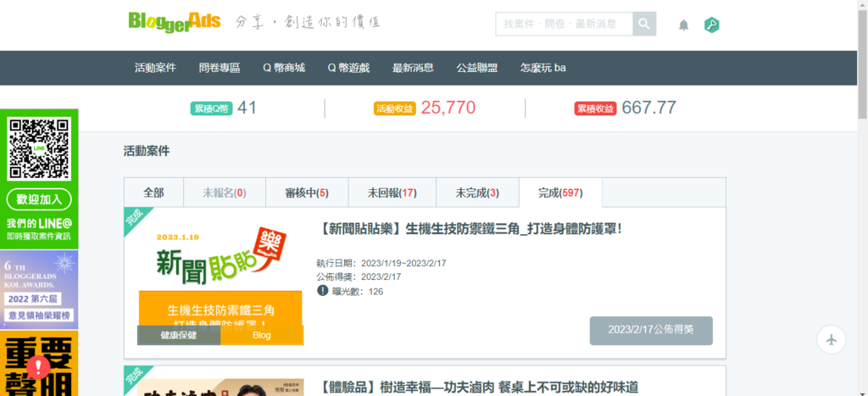Click the 健康保健 category tag
This screenshot has width=868, height=396.
[179, 335]
